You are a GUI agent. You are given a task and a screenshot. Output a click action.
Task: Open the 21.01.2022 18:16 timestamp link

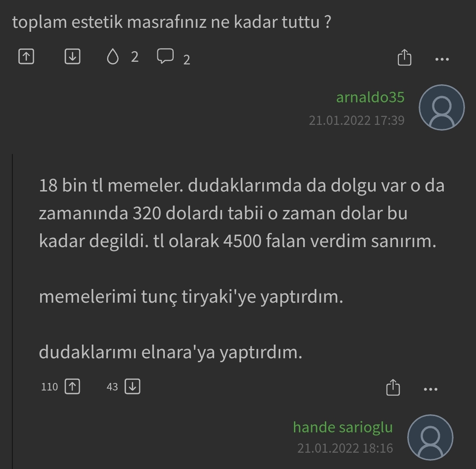(345, 448)
